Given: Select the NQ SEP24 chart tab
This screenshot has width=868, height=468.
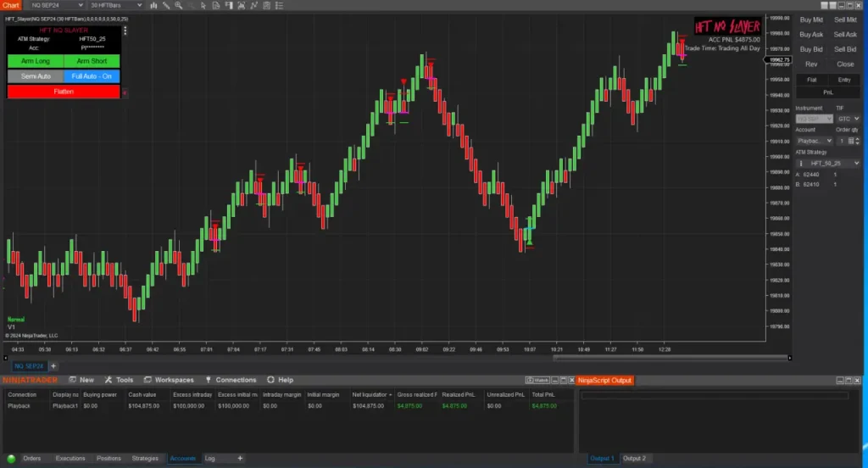Looking at the screenshot, I should [x=29, y=366].
